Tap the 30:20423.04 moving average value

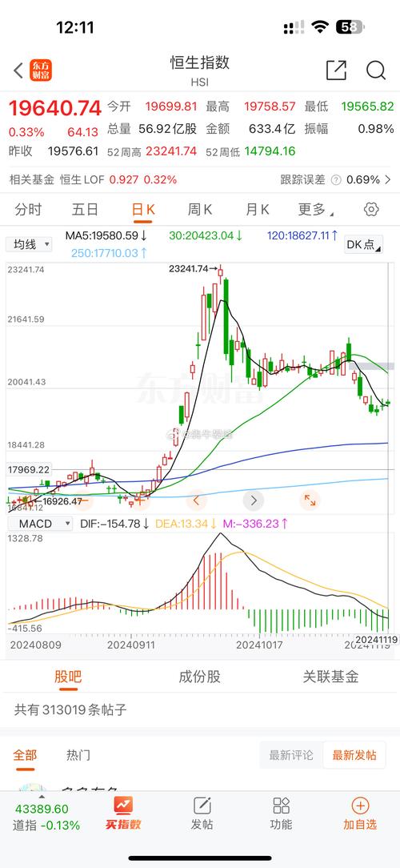point(206,235)
